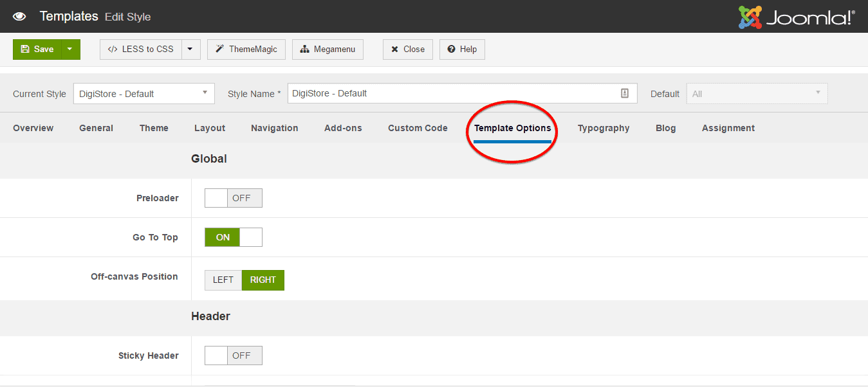Open the Save dropdown arrow
868x387 pixels.
pyautogui.click(x=71, y=50)
